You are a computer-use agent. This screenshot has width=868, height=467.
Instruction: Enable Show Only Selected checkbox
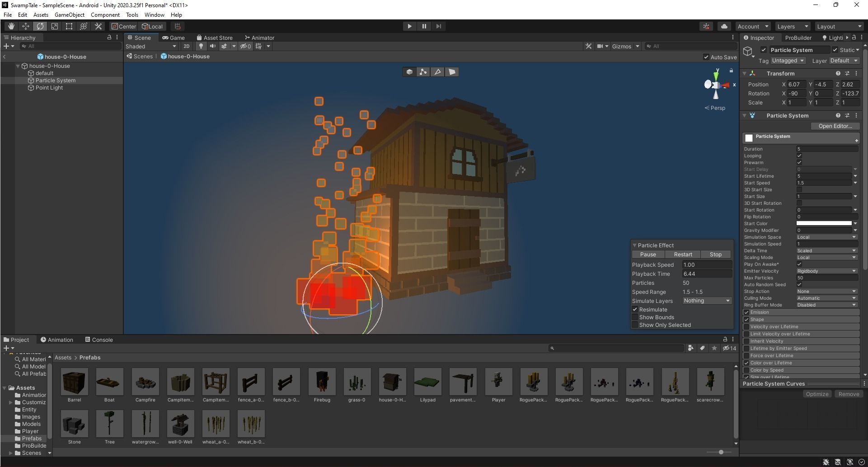(635, 325)
